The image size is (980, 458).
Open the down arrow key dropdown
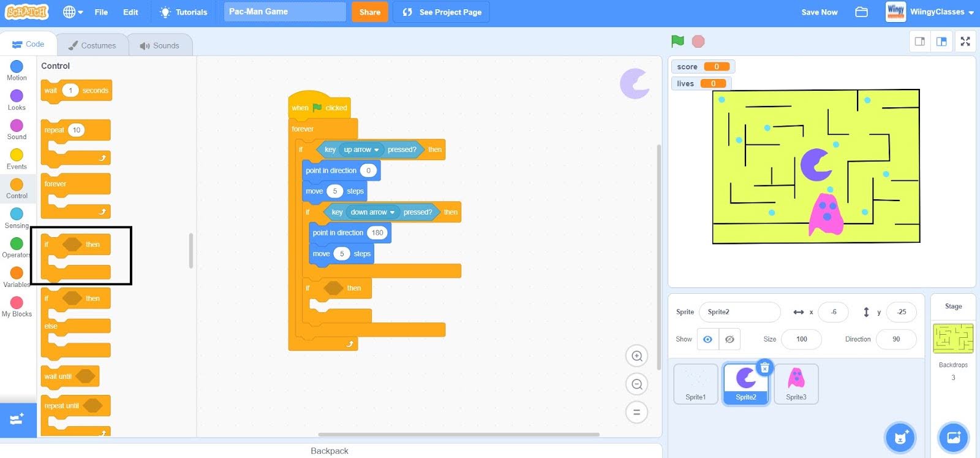[372, 212]
